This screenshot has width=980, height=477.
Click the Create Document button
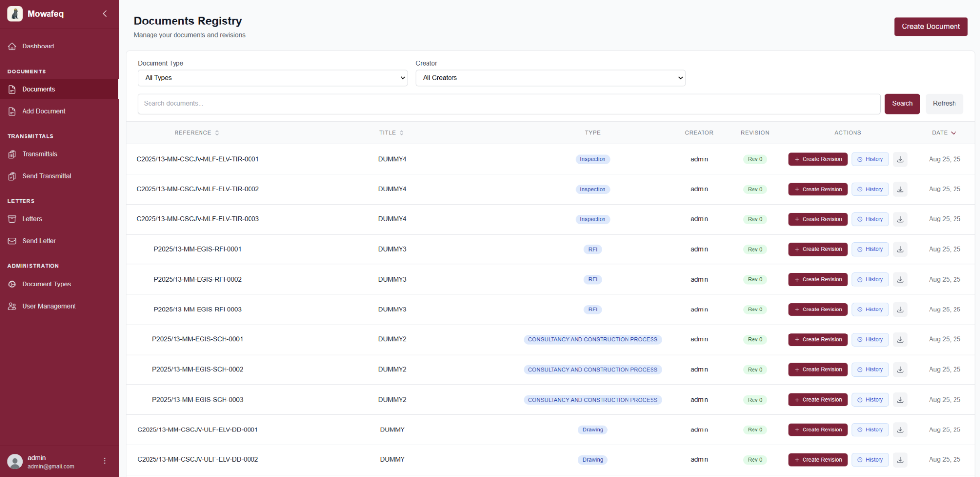click(x=930, y=26)
